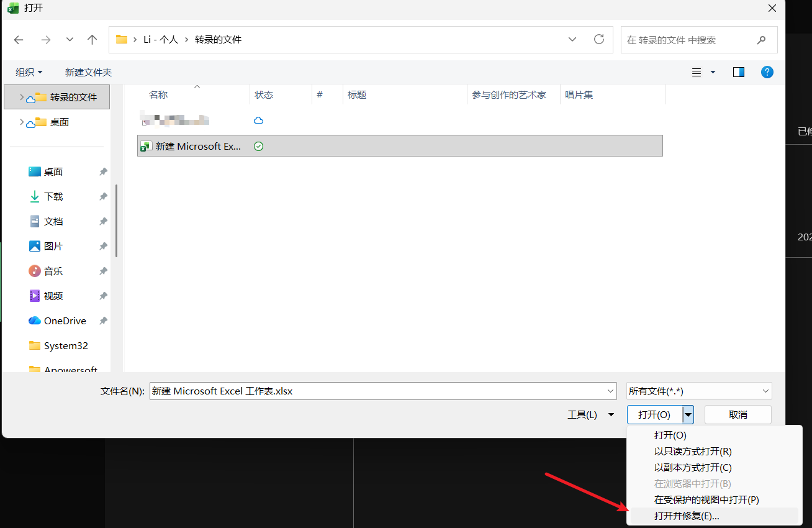The image size is (812, 528).
Task: Click the search magnifier icon
Action: [x=762, y=40]
